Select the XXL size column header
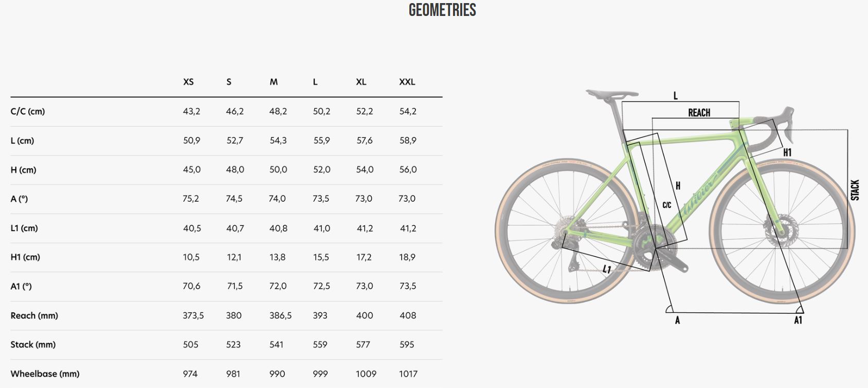The width and height of the screenshot is (868, 388). click(407, 82)
